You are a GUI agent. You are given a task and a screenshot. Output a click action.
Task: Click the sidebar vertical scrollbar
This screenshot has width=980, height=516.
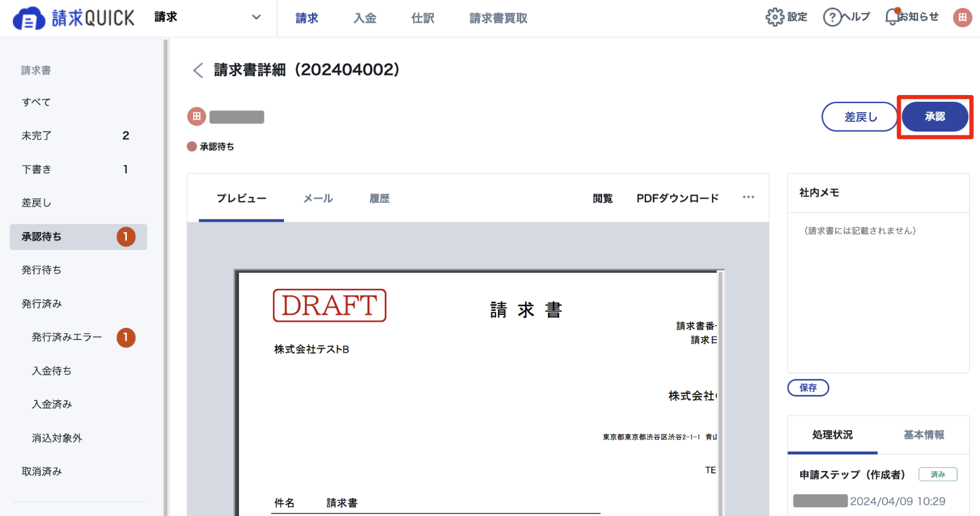[x=165, y=277]
